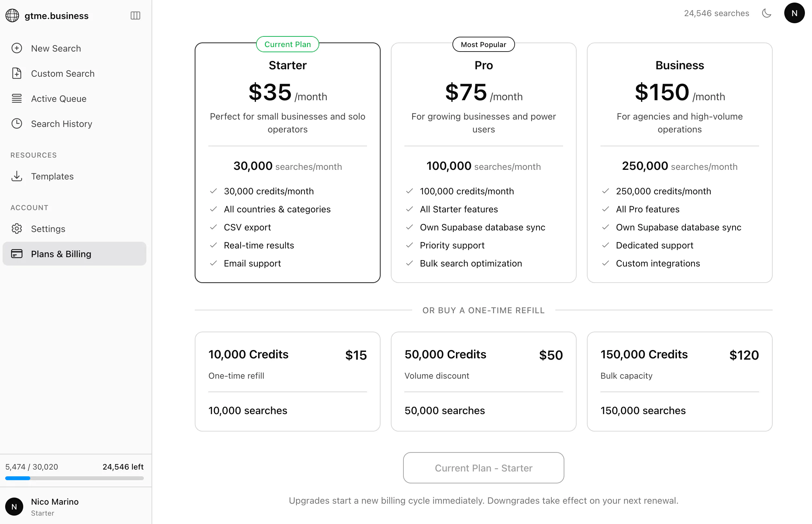Click the Templates download icon
Viewport: 812px width, 524px height.
click(x=17, y=176)
